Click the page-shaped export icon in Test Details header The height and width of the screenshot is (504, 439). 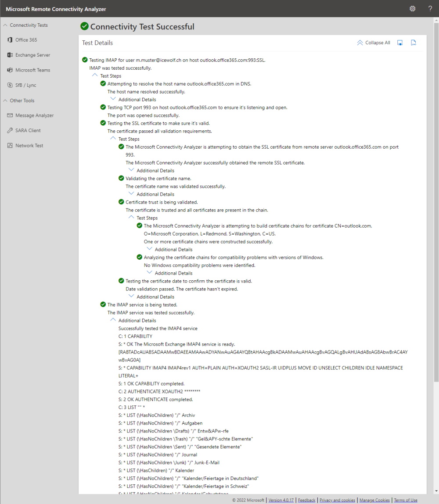point(414,43)
